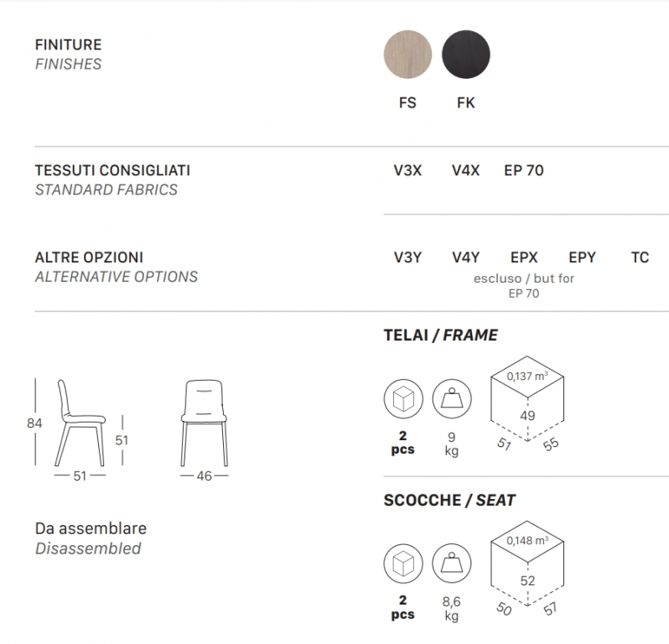The width and height of the screenshot is (669, 644).
Task: Select the V4X standard fabric code
Action: (x=465, y=170)
